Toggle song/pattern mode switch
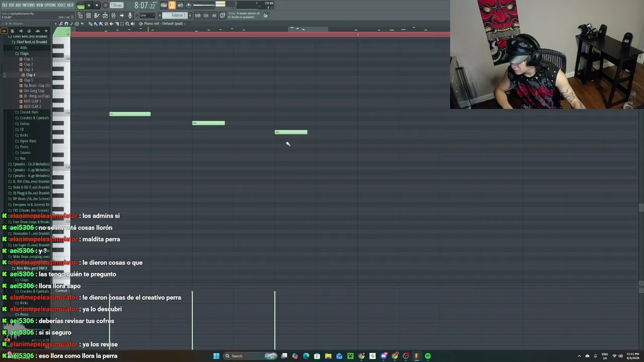The width and height of the screenshot is (644, 362). click(80, 6)
